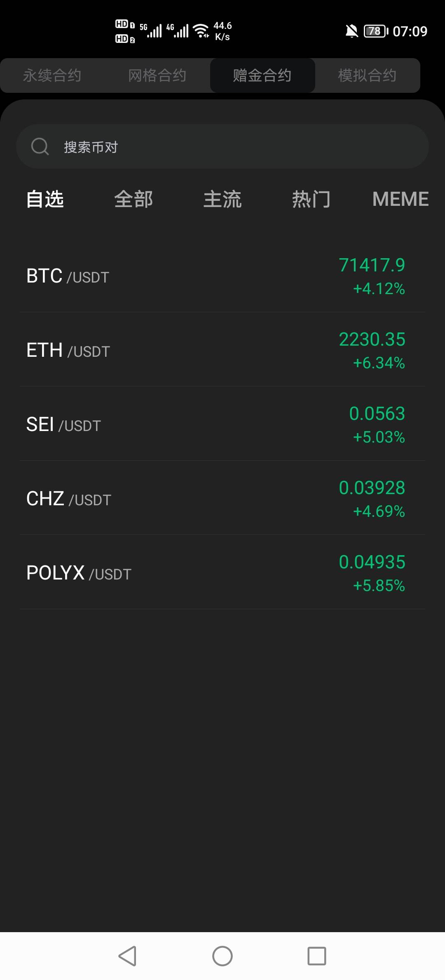Tap the battery indicator icon

pos(375,31)
